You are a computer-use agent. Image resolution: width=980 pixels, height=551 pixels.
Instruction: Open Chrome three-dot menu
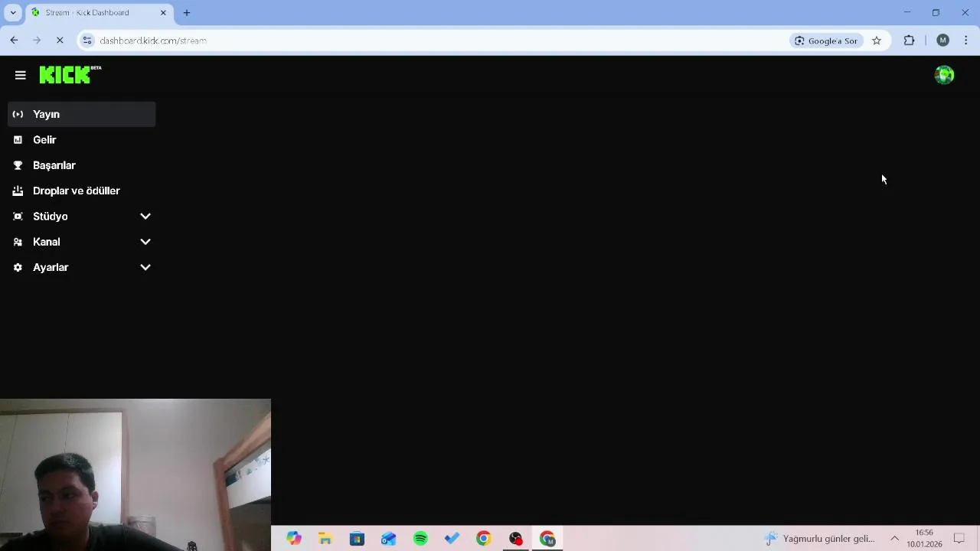tap(965, 41)
